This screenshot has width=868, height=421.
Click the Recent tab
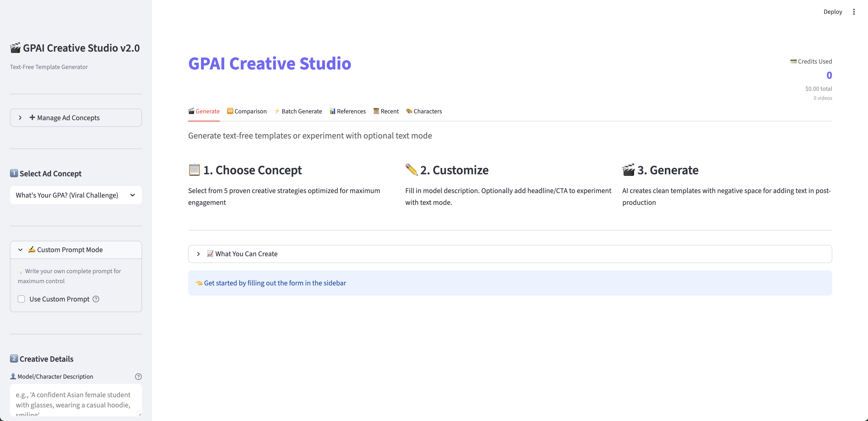[386, 111]
